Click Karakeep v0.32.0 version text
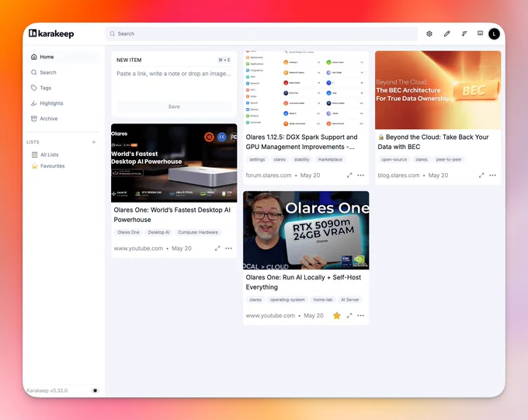 point(47,390)
